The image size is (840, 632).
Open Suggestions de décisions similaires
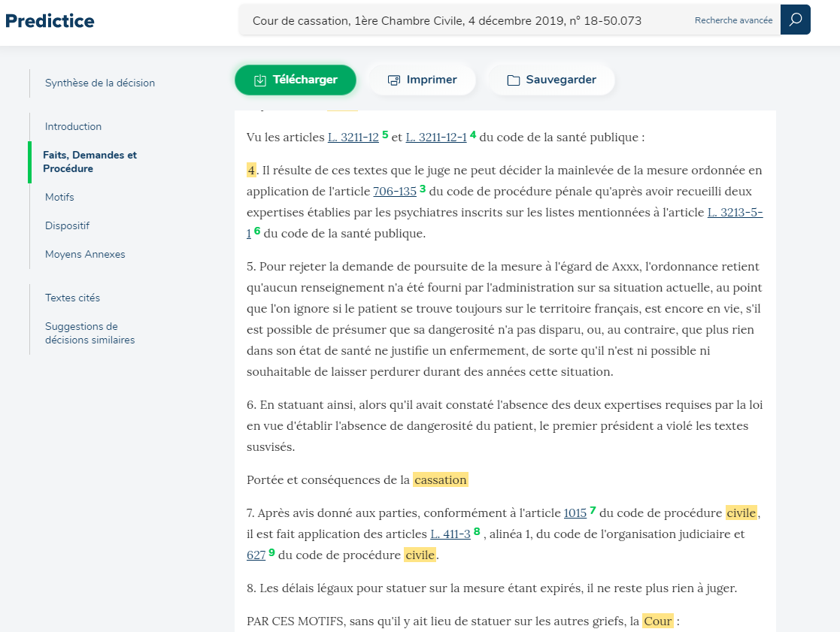(89, 333)
